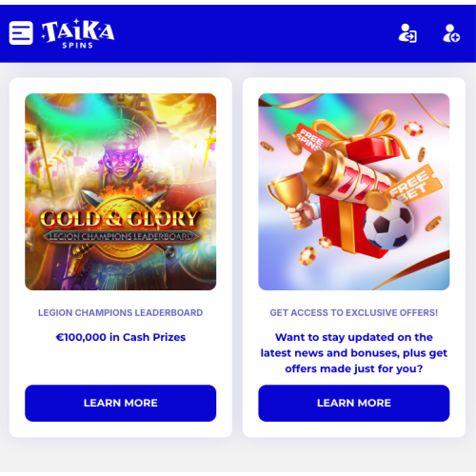Open the gift box exclusive offers image
Viewport: 476px width, 476px height.
pos(354,191)
